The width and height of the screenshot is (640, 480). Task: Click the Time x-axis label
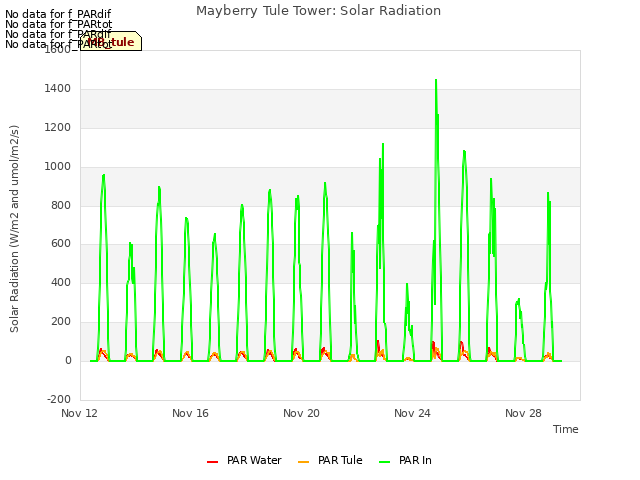coord(565,429)
